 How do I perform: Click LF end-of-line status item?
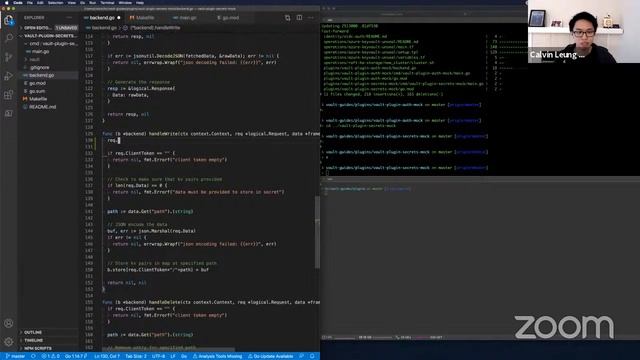(x=173, y=356)
